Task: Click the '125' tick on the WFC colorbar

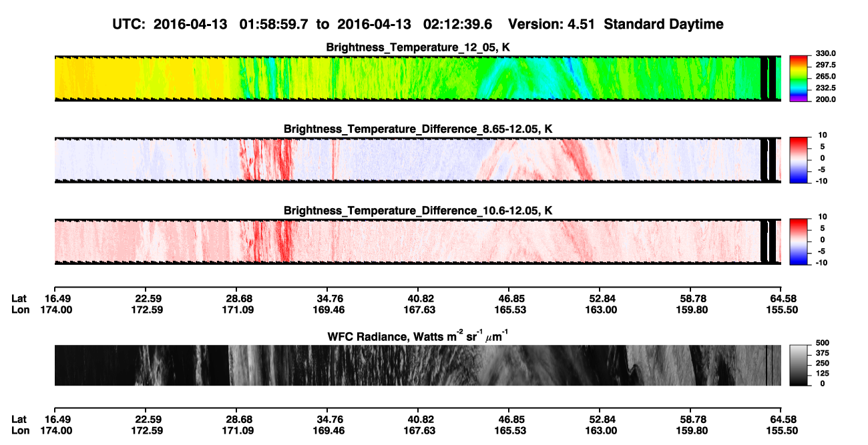Action: [x=822, y=373]
